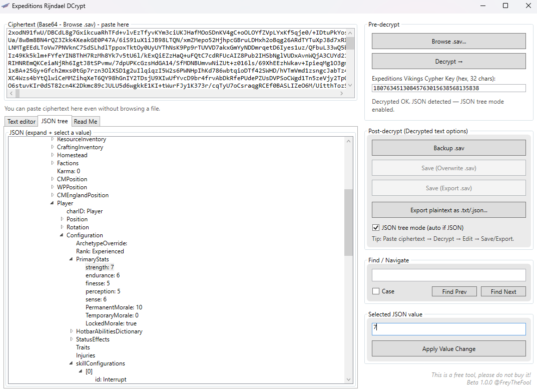
Task: Click the Browse .sav... button
Action: pyautogui.click(x=448, y=42)
